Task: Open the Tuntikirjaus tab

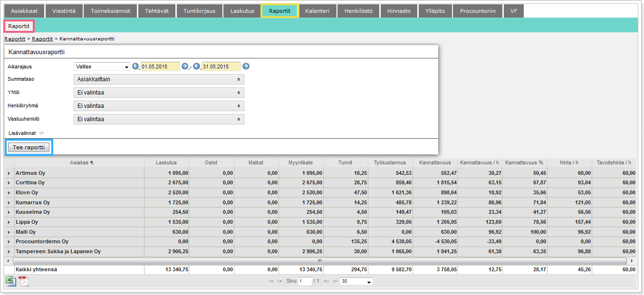Action: [x=199, y=11]
